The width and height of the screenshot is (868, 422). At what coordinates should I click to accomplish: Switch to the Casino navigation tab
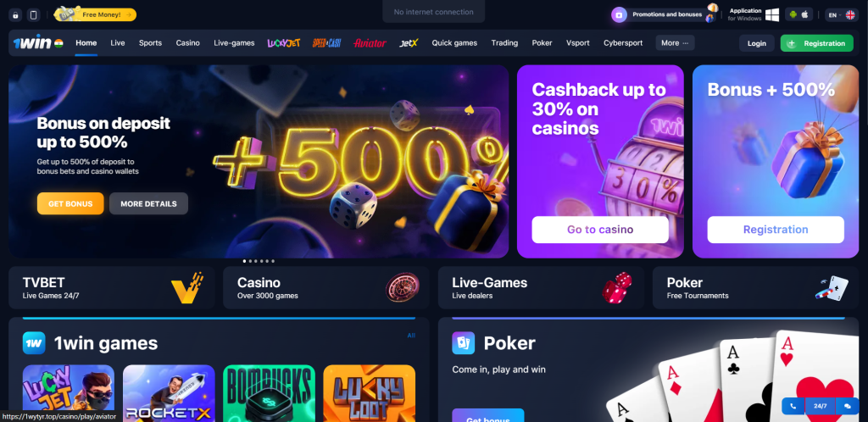point(187,42)
